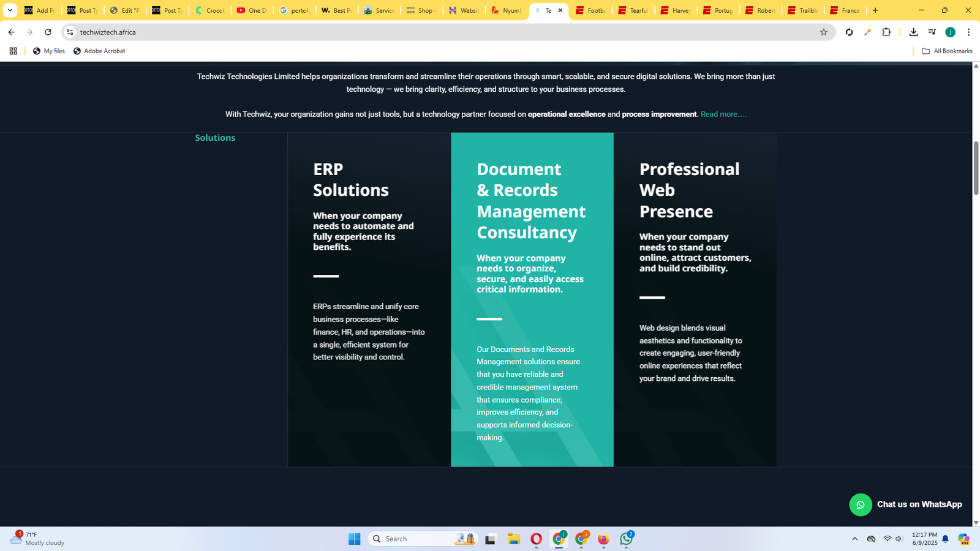Switch to the Shop tab
Screen dimensions: 980x551
[x=421, y=10]
